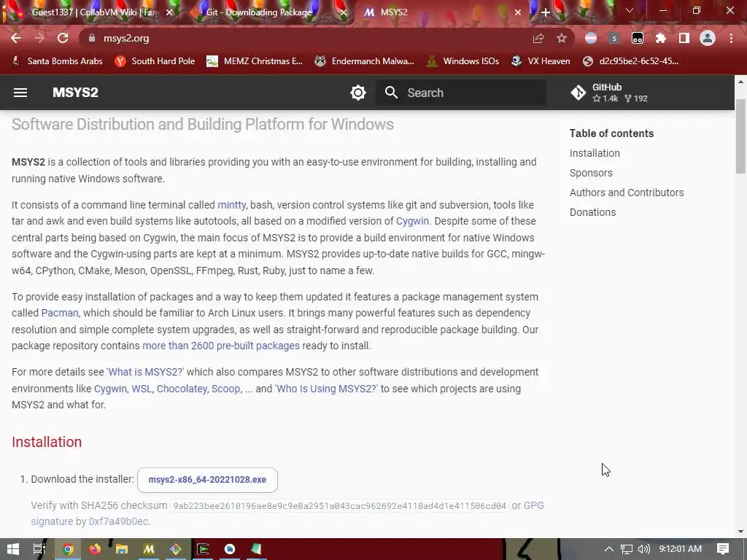The width and height of the screenshot is (747, 560).
Task: Open Endermanch Malware bookmark
Action: coord(365,61)
